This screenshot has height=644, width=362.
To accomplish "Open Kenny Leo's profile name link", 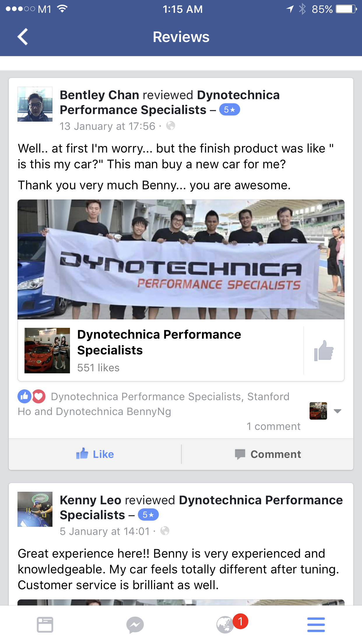I will click(90, 500).
